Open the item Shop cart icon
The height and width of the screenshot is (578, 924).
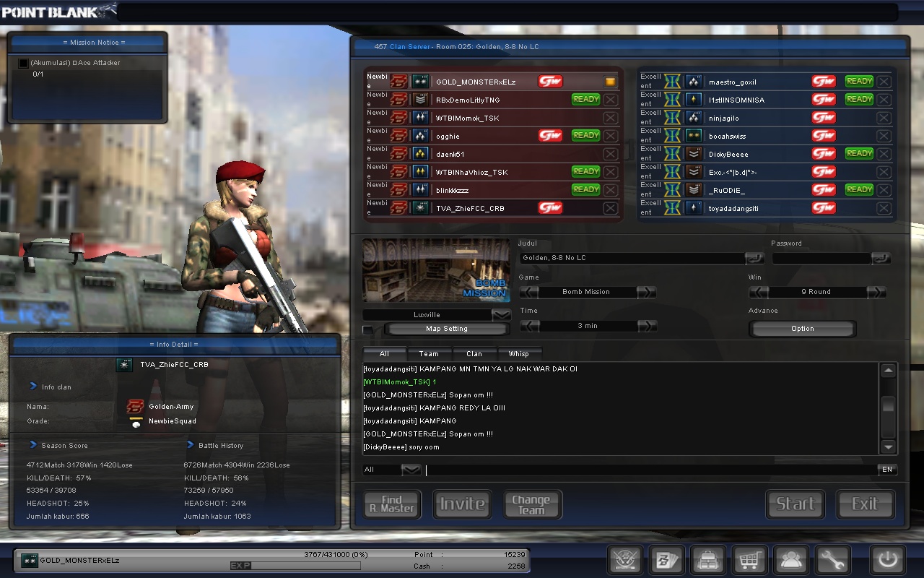pos(749,560)
